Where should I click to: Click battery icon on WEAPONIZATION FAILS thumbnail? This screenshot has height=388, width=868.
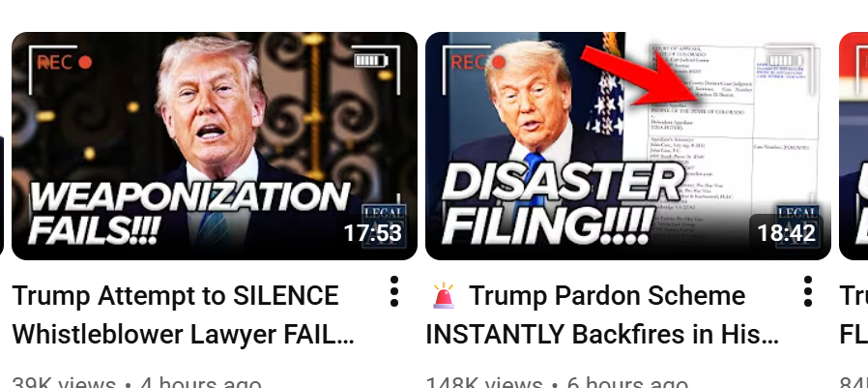[371, 60]
